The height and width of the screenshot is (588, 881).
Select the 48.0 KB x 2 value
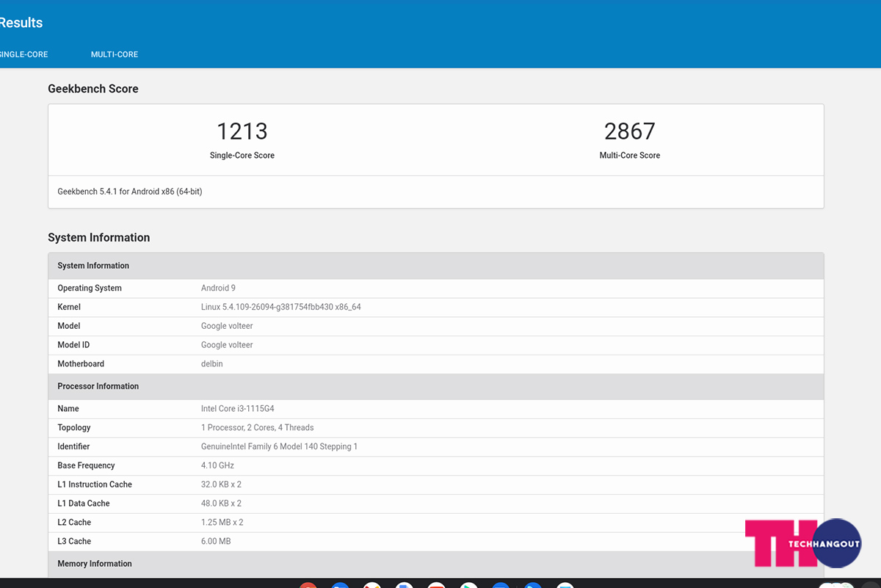pos(222,504)
